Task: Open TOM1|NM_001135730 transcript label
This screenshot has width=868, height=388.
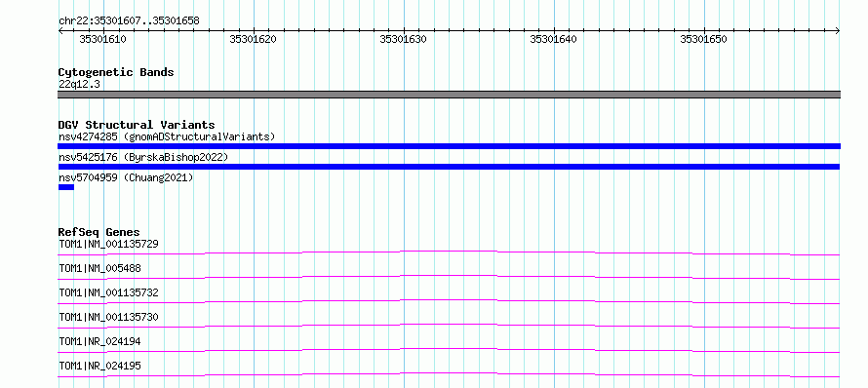Action: 109,317
